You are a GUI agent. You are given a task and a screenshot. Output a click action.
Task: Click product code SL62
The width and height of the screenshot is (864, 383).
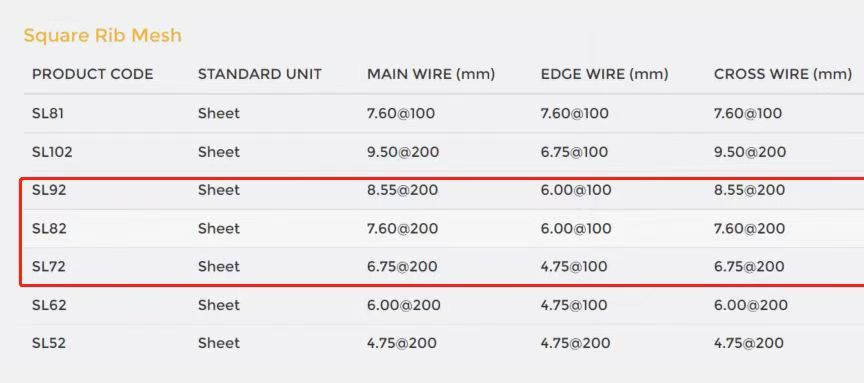pos(49,305)
